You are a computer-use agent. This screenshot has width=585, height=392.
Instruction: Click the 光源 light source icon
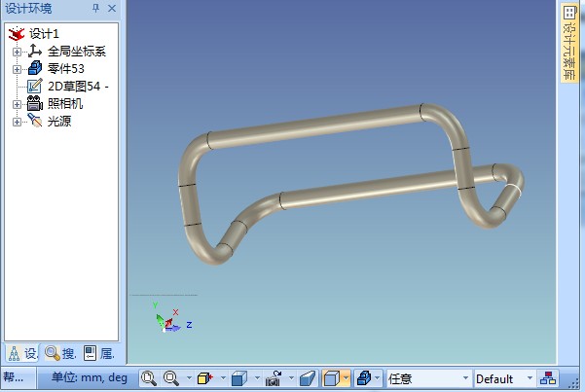click(x=35, y=121)
